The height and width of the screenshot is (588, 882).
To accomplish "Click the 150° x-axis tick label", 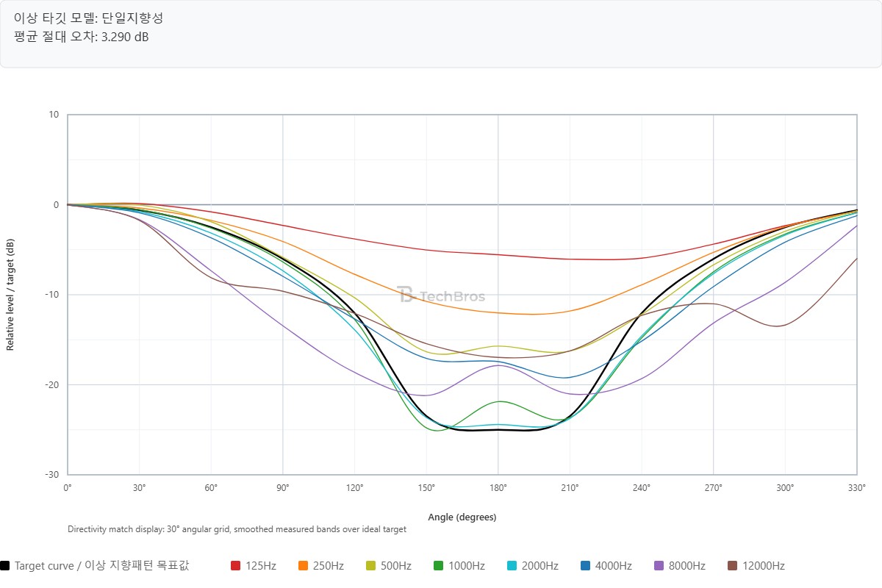I will (426, 488).
